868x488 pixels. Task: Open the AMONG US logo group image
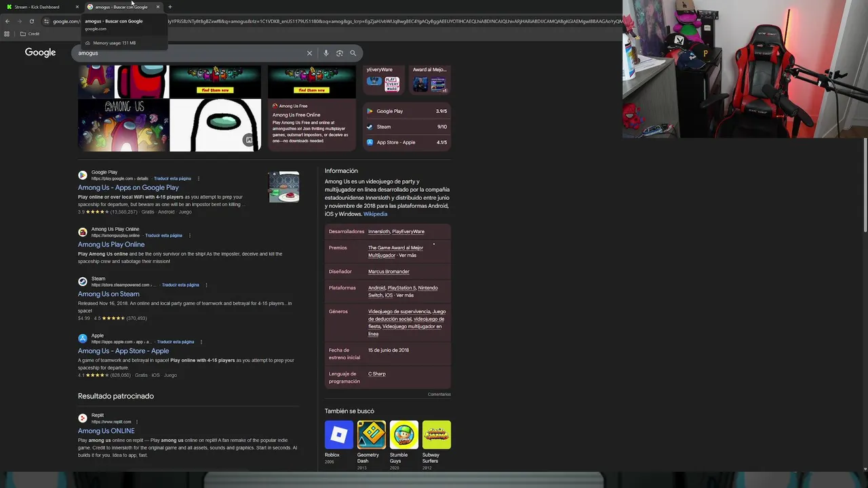tap(123, 125)
